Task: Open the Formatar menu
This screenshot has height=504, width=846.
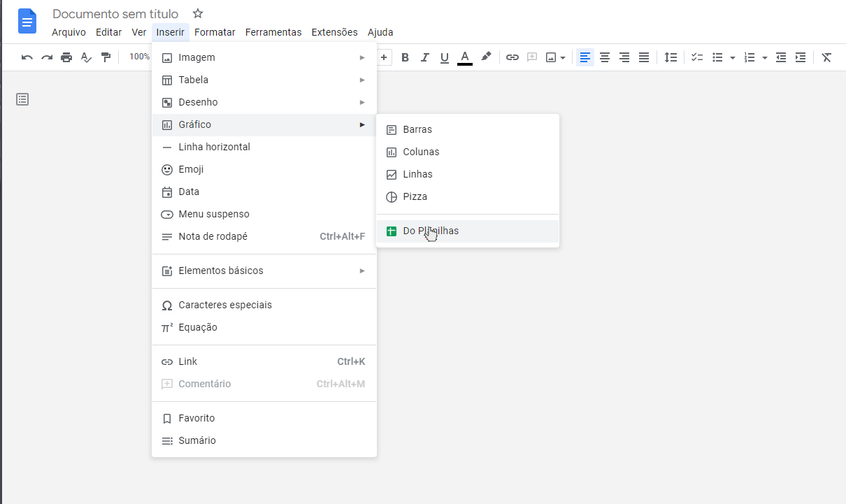Action: coord(215,32)
